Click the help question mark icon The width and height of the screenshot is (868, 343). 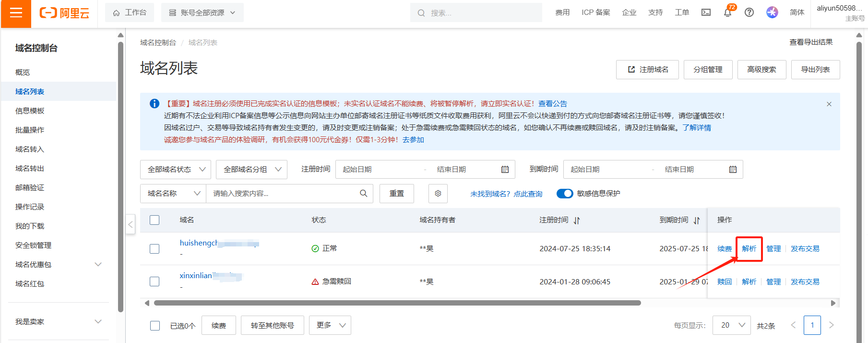coord(749,13)
